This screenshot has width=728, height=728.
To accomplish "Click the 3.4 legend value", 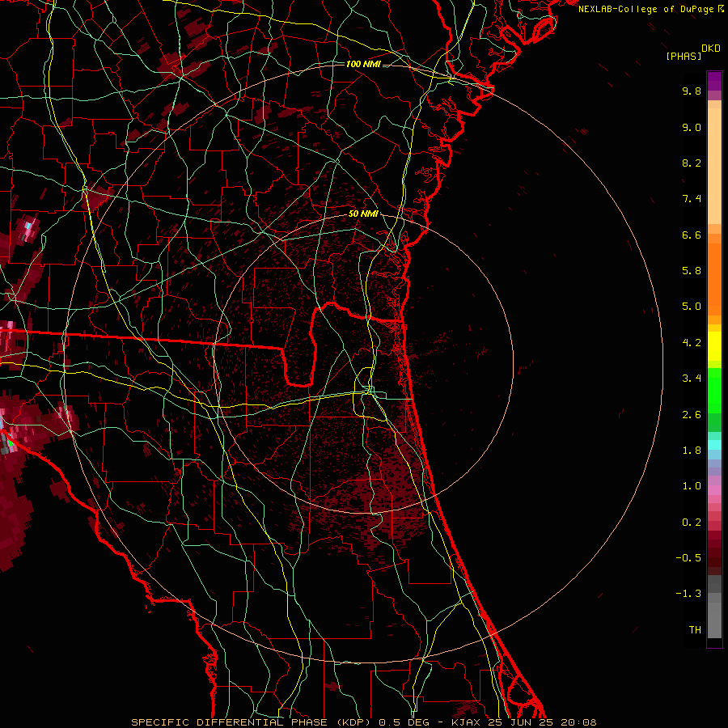I will tap(692, 379).
